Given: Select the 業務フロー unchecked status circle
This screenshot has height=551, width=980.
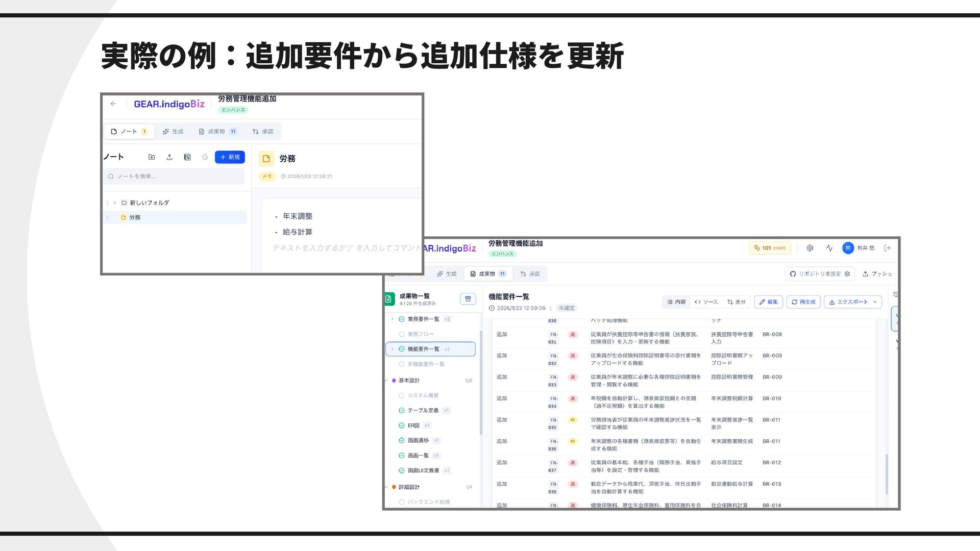Looking at the screenshot, I should click(402, 334).
